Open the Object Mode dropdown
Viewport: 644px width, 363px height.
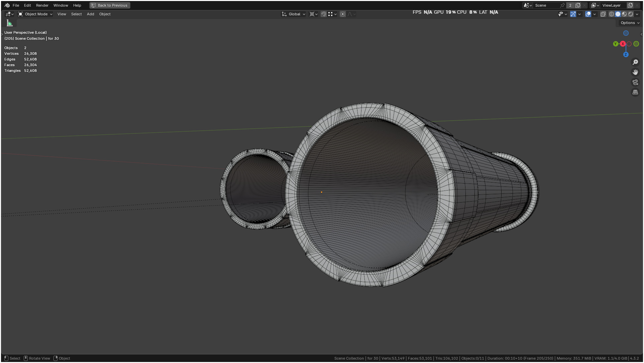pos(35,14)
